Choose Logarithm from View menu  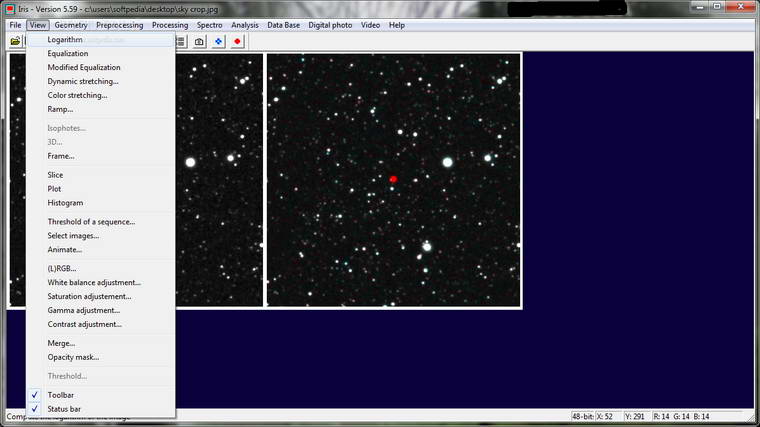pyautogui.click(x=101, y=40)
